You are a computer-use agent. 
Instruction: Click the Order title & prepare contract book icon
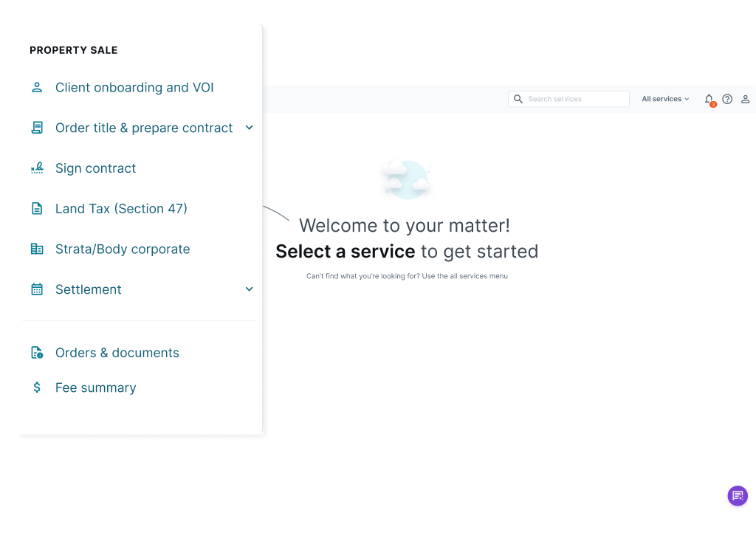click(x=37, y=127)
